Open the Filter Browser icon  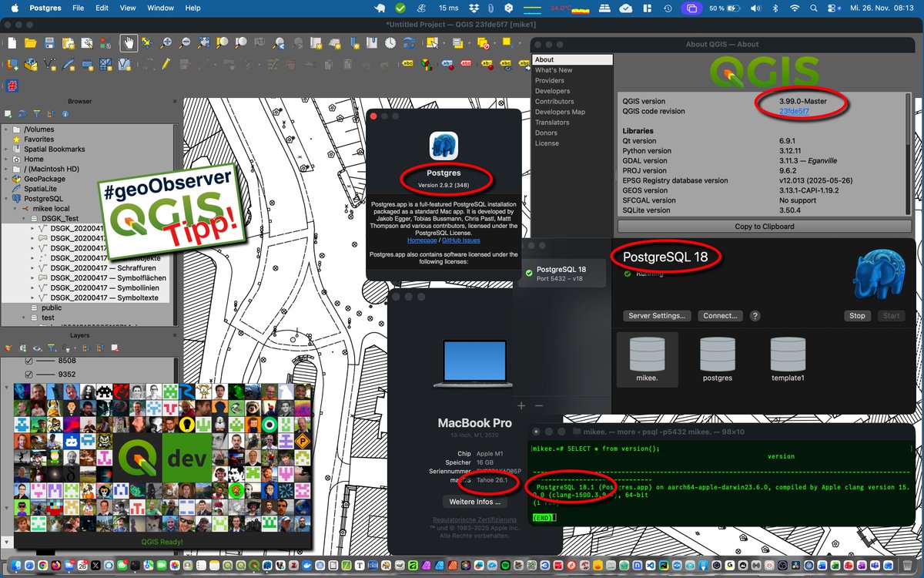coord(37,114)
